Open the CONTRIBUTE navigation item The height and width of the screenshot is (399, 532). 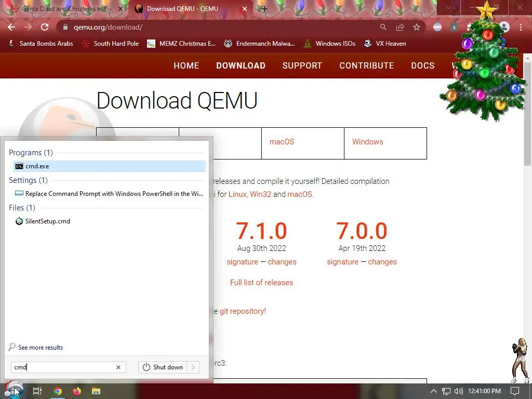click(367, 65)
